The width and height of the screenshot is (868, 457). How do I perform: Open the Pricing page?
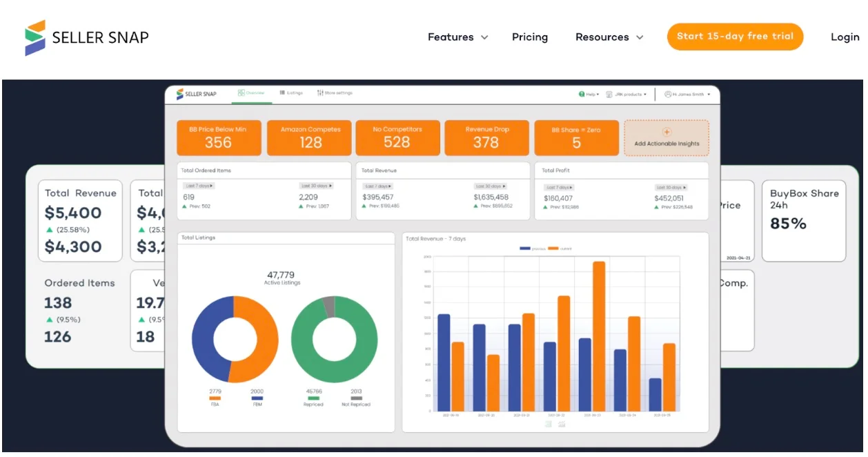coord(530,37)
